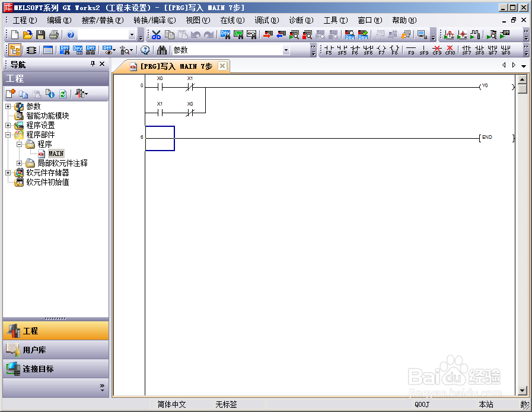Expand the 程序设置 tree node
This screenshot has width=532, height=412.
pyautogui.click(x=8, y=126)
